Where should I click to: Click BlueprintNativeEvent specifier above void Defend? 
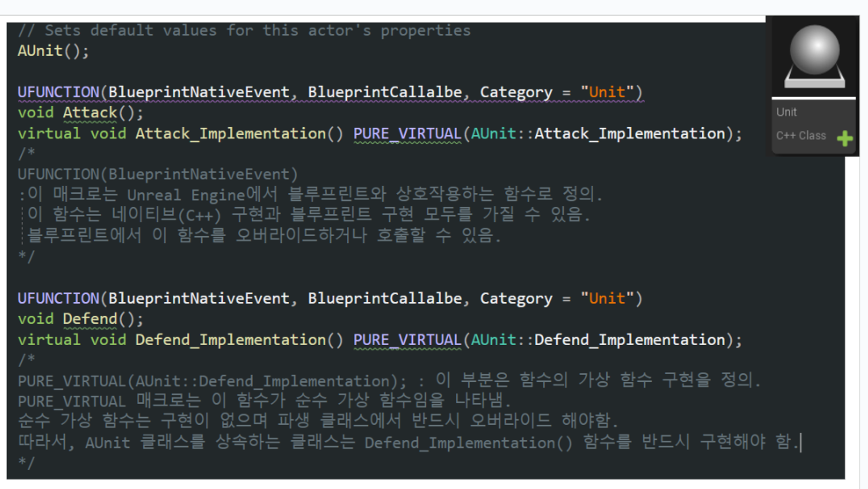(199, 299)
